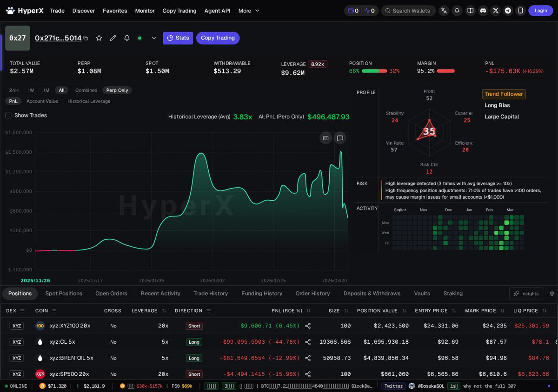The height and width of the screenshot is (392, 558).
Task: Open HyperX's Discord via the icon
Action: (x=483, y=10)
